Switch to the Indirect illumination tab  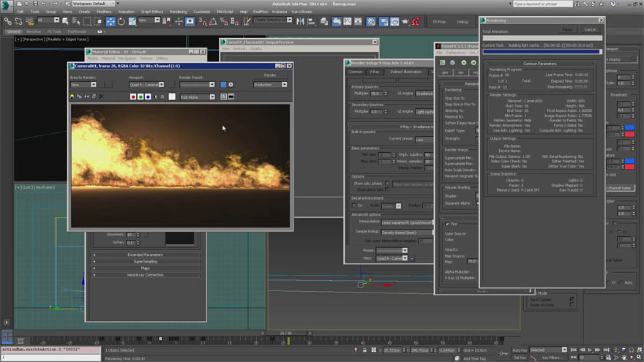[x=405, y=72]
